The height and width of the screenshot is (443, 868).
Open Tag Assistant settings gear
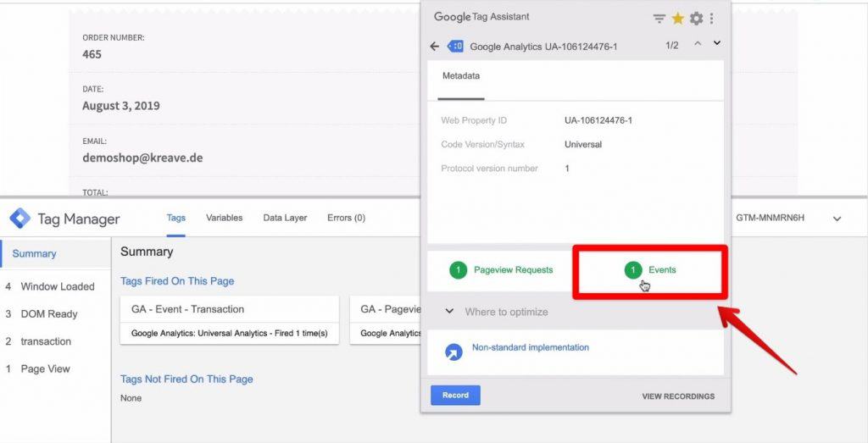697,19
